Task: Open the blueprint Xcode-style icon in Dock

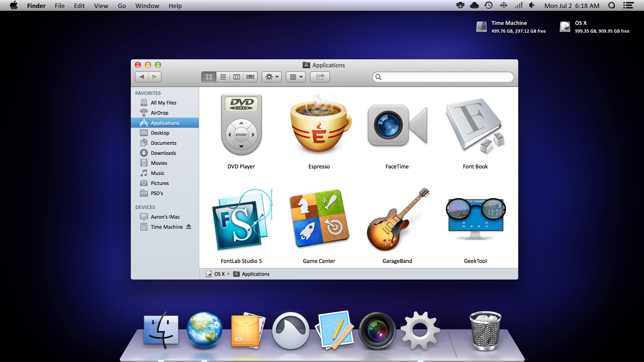Action: [334, 330]
